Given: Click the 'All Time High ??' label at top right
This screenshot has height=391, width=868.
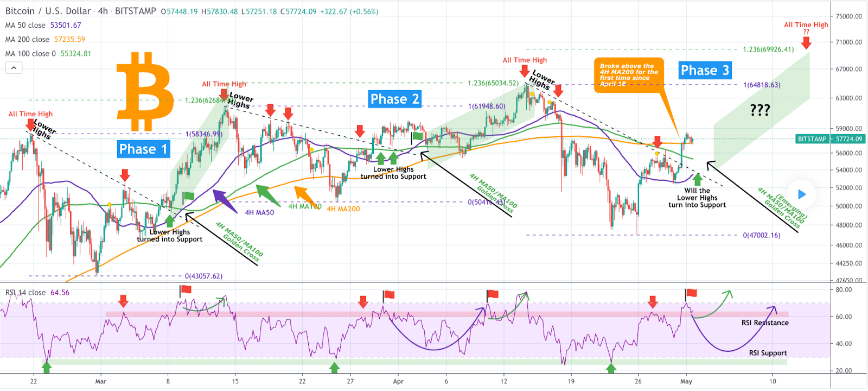Looking at the screenshot, I should click(806, 28).
